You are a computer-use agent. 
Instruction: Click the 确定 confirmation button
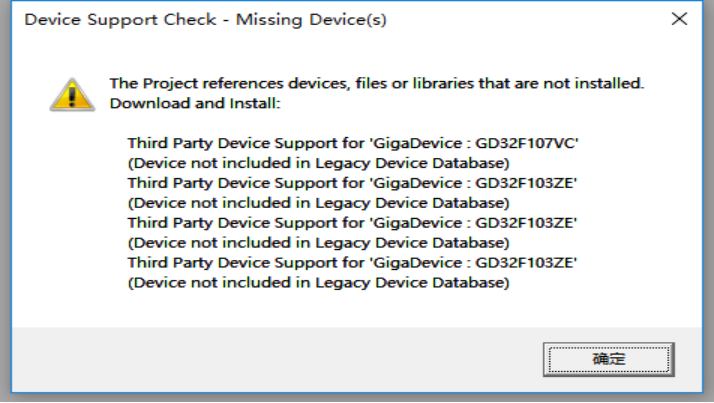point(608,359)
